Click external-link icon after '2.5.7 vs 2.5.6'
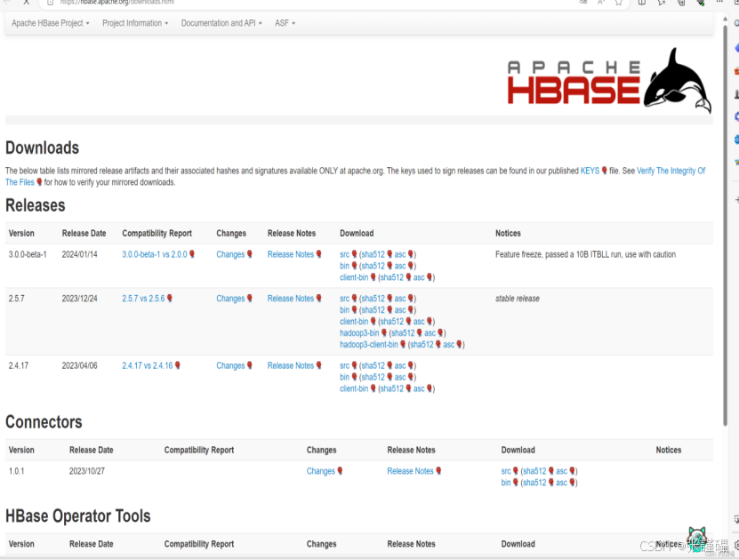This screenshot has width=739, height=560. 170,298
